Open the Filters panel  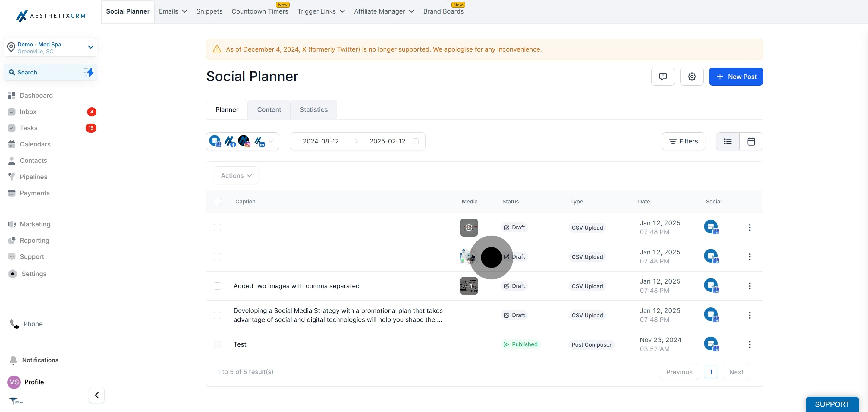683,141
